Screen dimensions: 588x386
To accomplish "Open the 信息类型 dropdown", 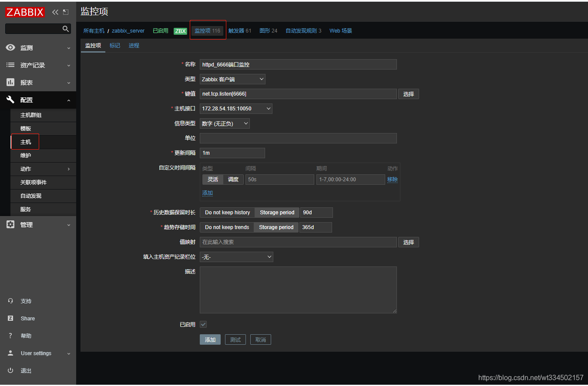I will point(225,123).
